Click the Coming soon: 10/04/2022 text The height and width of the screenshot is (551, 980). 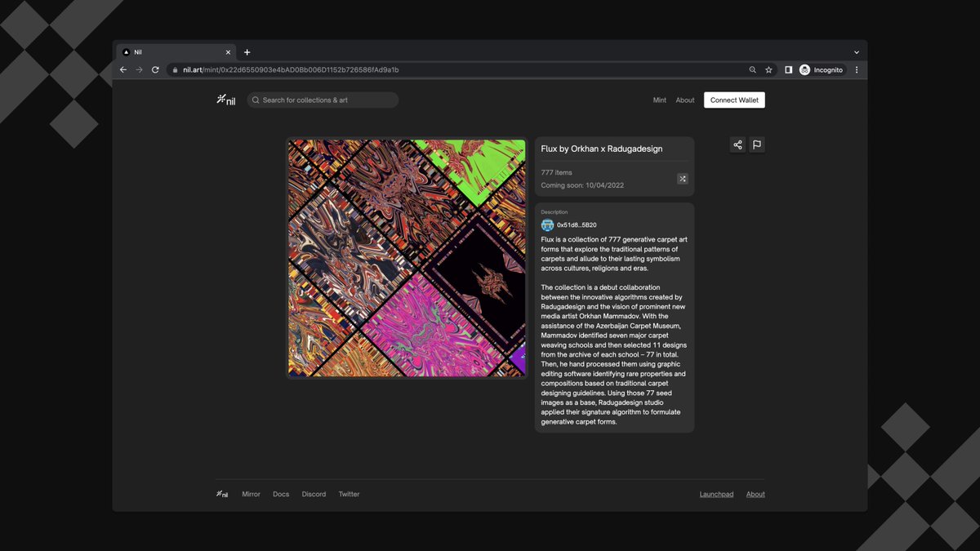click(582, 185)
